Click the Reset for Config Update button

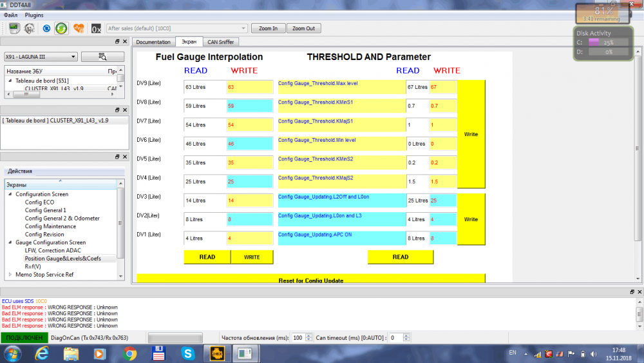click(x=311, y=279)
